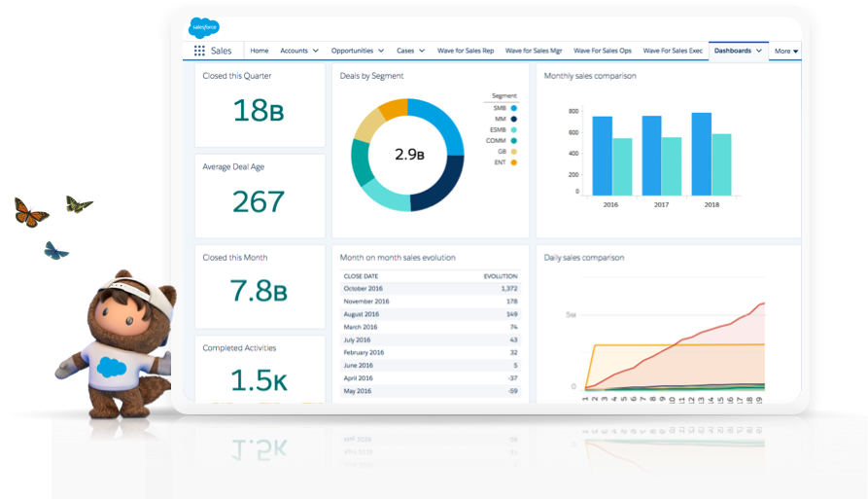Click the Monthly sales comparison title
The height and width of the screenshot is (499, 868).
[x=590, y=76]
